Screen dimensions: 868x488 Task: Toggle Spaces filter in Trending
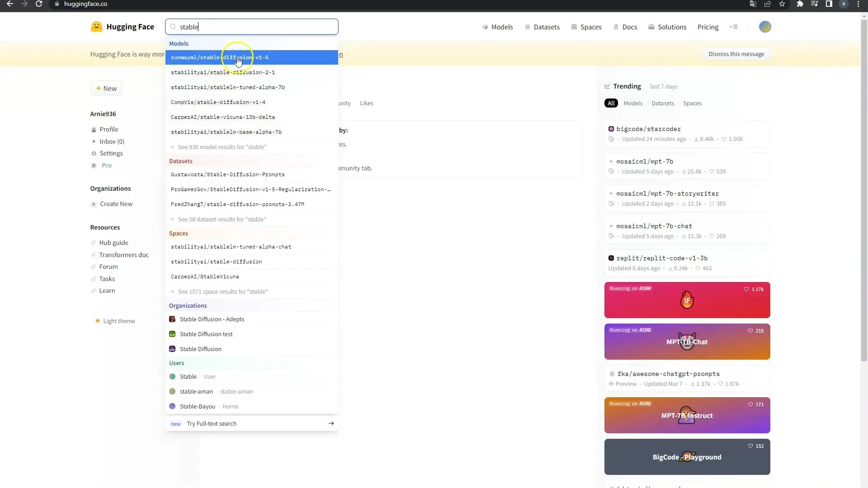click(x=693, y=103)
